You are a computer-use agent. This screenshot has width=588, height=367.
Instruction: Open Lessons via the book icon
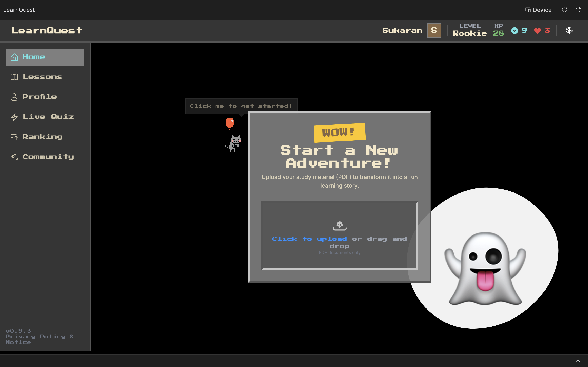14,77
